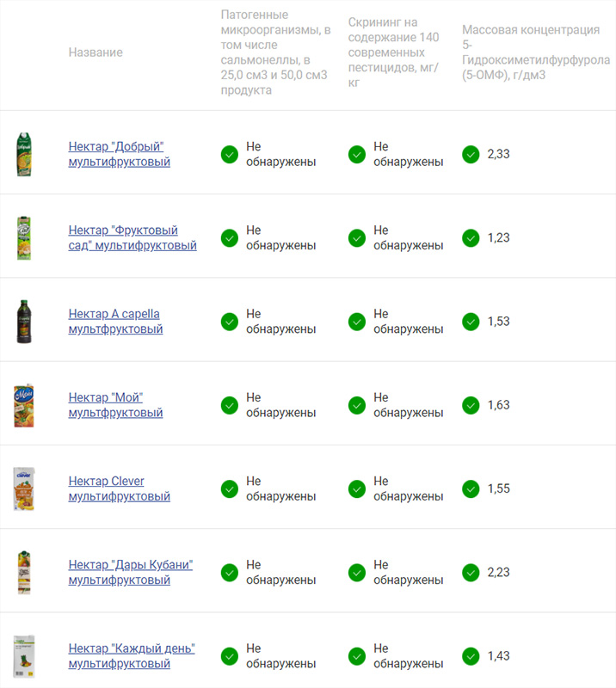This screenshot has width=616, height=688.
Task: Open the Нектар "Дары Кубани" link
Action: click(x=131, y=572)
